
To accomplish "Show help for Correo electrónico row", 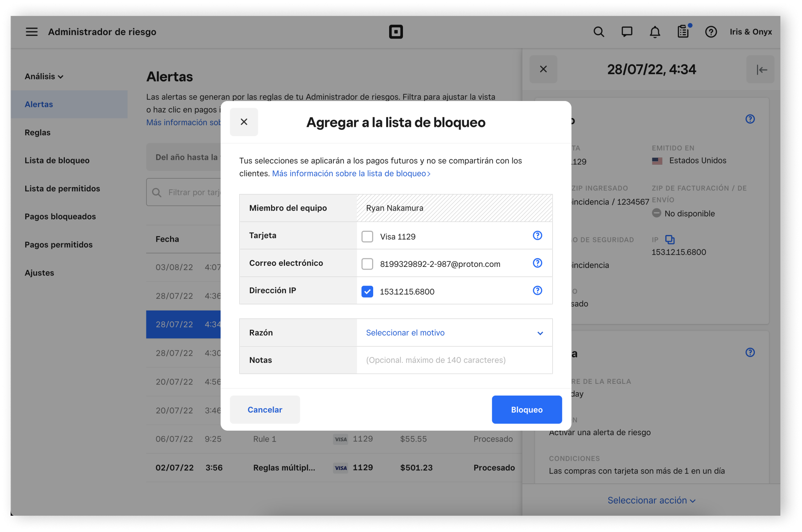I will pos(537,263).
